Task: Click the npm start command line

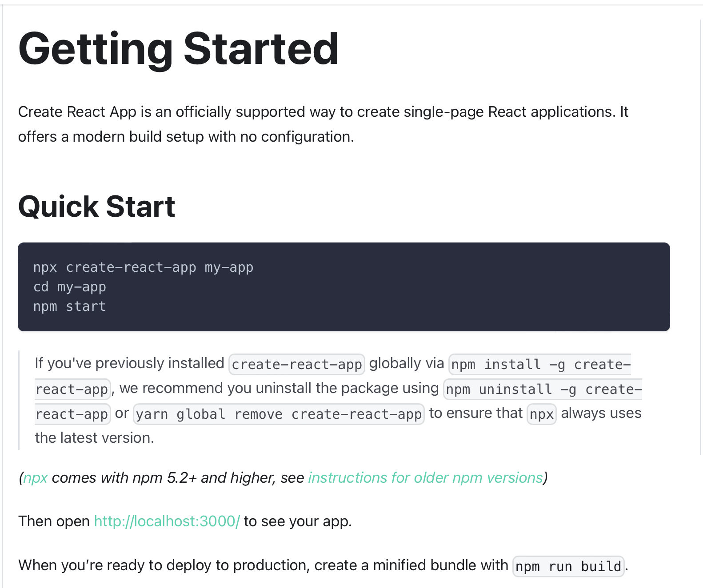Action: [x=69, y=306]
